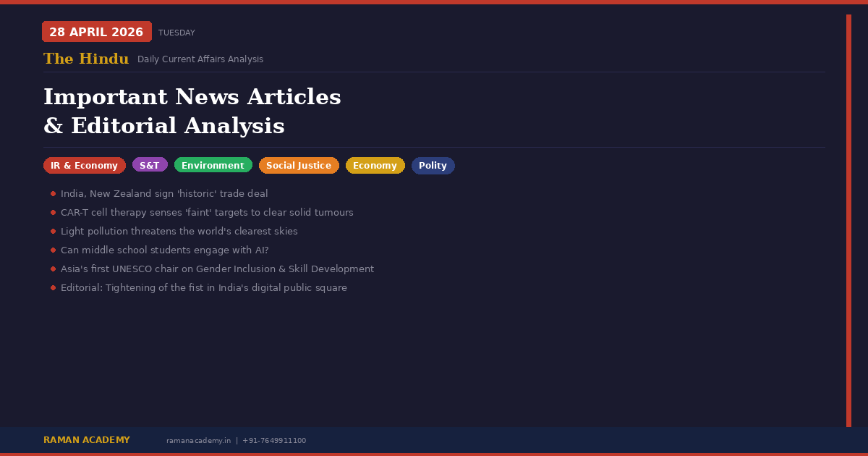Click the +91-7649911100 phone number
Viewport: 868px width, 456px height.
[274, 441]
